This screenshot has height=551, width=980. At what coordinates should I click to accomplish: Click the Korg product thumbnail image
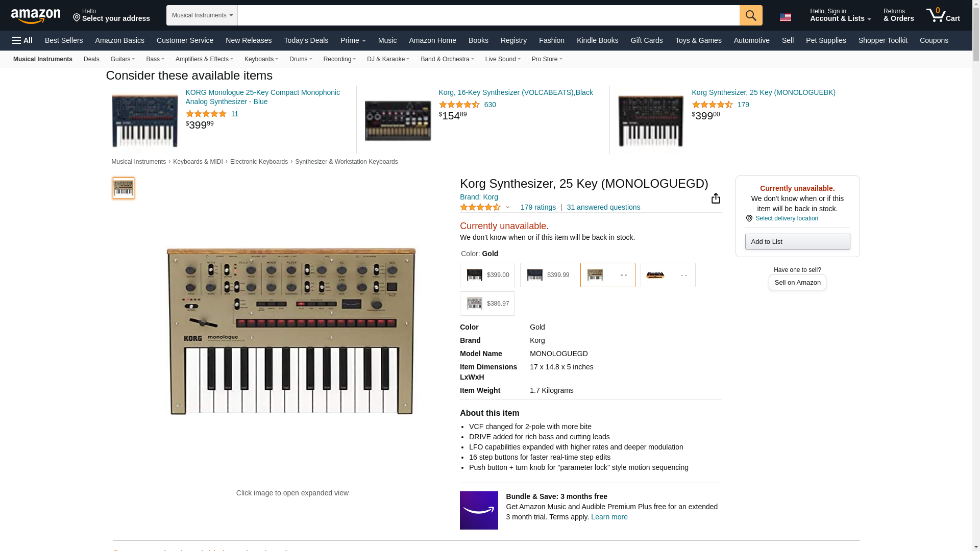click(123, 188)
